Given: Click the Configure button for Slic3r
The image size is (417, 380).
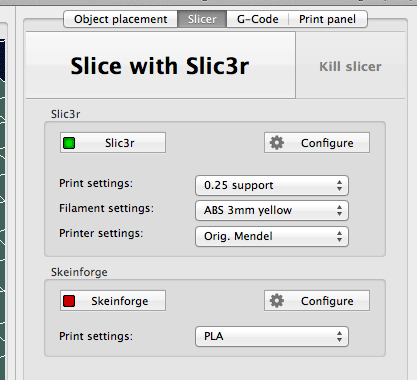Looking at the screenshot, I should (x=317, y=143).
